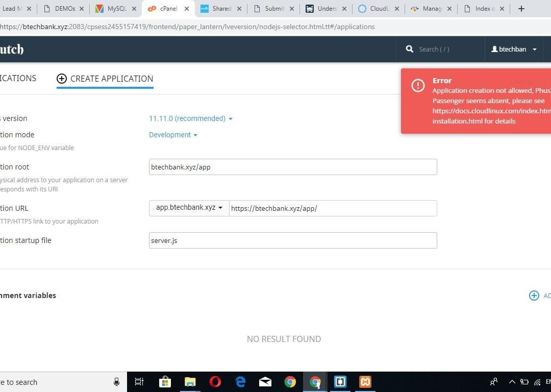Expand the Node.js version 11.11.0 dropdown
Image resolution: width=551 pixels, height=392 pixels.
click(x=190, y=118)
